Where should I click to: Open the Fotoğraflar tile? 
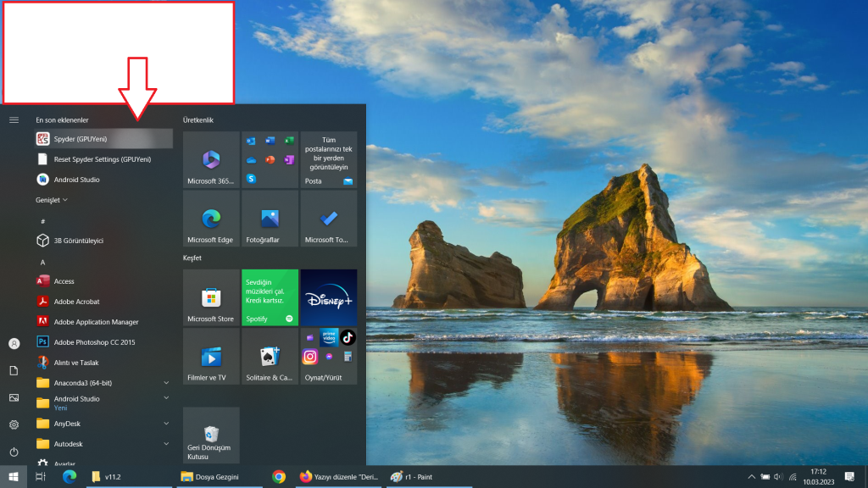pyautogui.click(x=270, y=219)
